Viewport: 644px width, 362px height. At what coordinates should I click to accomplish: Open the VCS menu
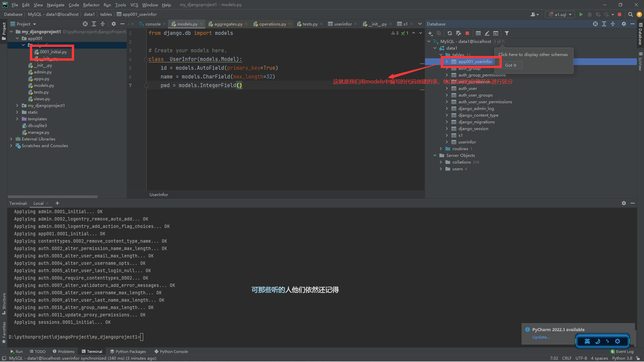click(134, 5)
